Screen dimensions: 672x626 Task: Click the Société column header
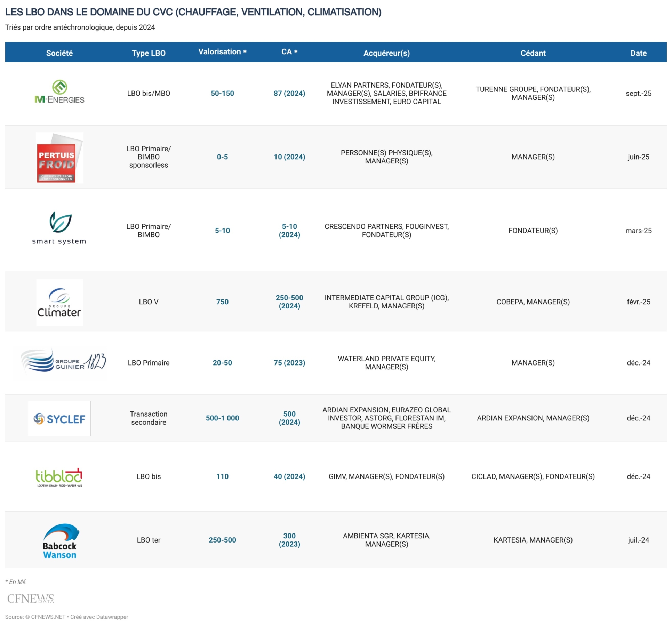click(x=59, y=53)
